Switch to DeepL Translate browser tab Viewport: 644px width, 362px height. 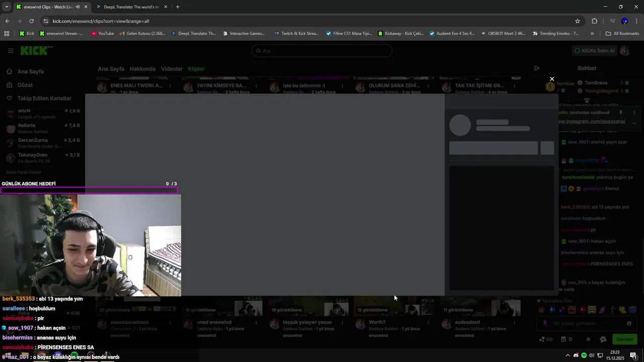pos(131,7)
